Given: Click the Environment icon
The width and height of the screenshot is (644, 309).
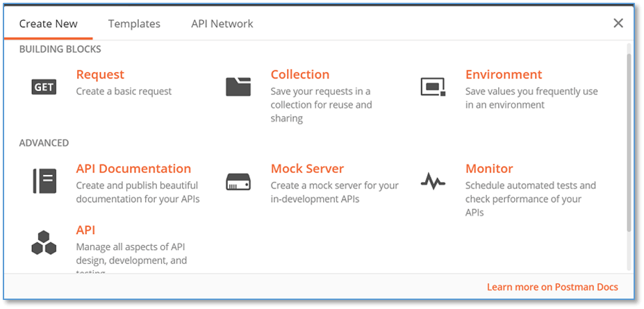Looking at the screenshot, I should click(x=433, y=87).
